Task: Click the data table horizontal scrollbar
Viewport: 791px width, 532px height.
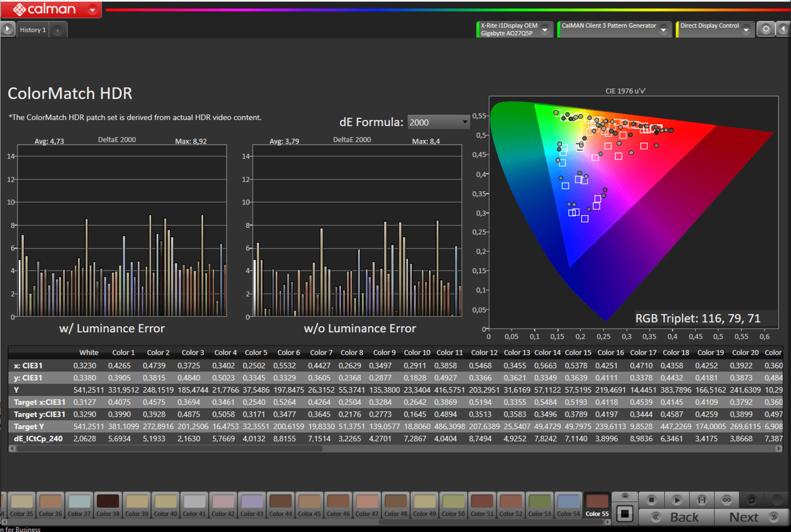Action: pos(169,448)
